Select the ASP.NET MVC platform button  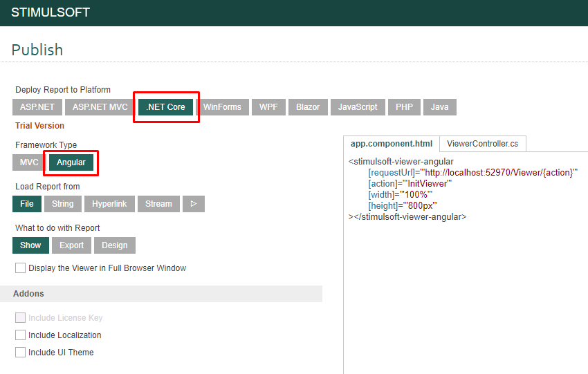[100, 107]
